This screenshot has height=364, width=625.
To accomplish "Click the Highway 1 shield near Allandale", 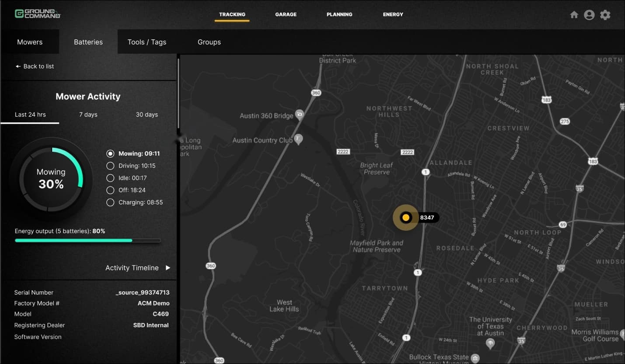I will point(426,172).
